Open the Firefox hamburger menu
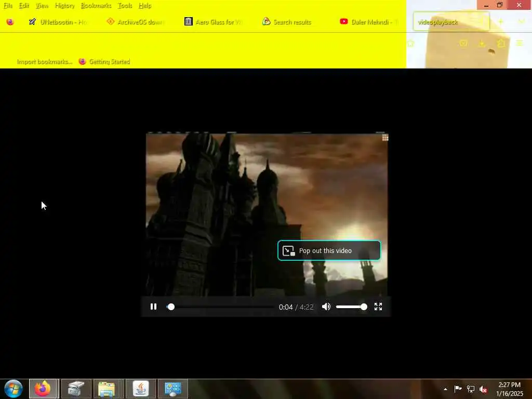 [520, 44]
